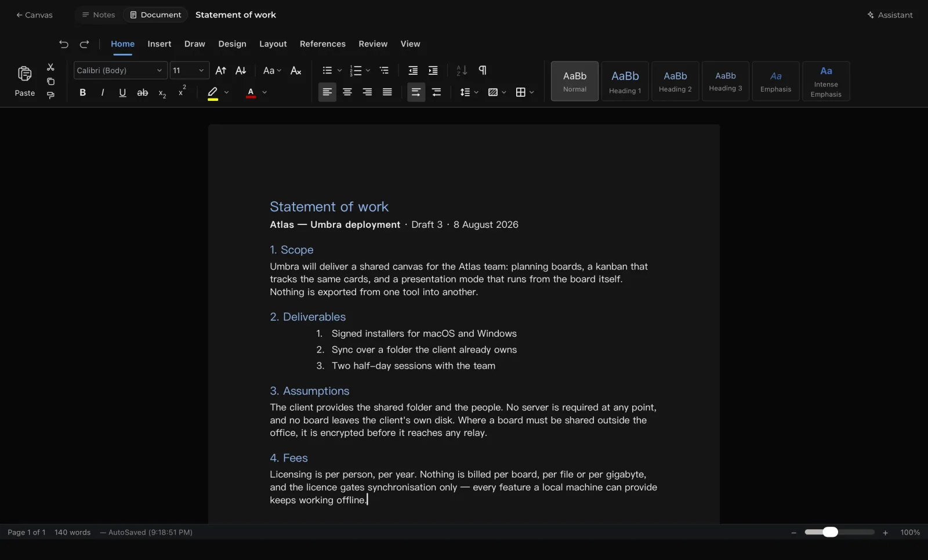Increase paragraph indent

(433, 71)
